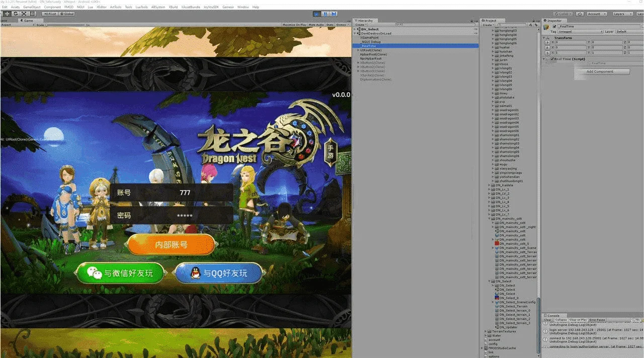Click Add Component button
This screenshot has width=644, height=358.
[x=602, y=71]
